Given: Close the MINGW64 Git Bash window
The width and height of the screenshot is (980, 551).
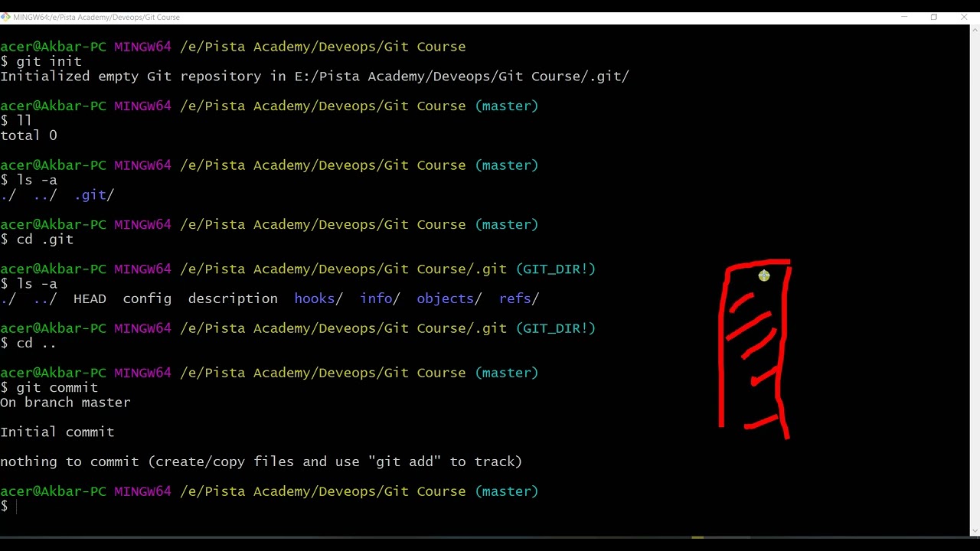Looking at the screenshot, I should 964,17.
